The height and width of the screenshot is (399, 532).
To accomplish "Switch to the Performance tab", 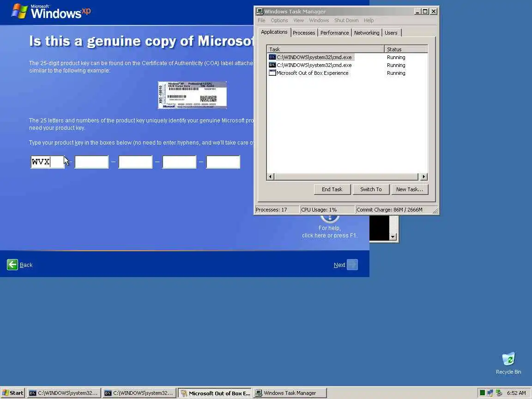I will click(x=334, y=33).
